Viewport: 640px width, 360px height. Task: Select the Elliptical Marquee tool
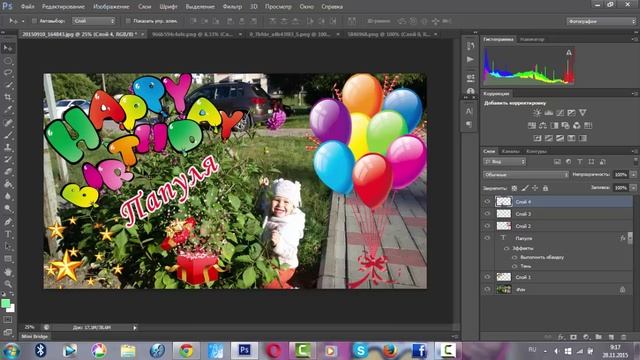point(8,61)
